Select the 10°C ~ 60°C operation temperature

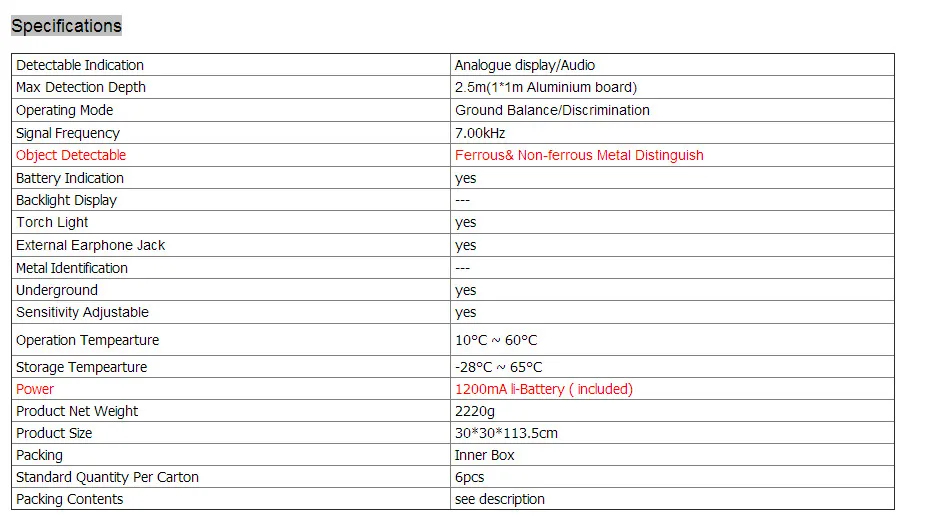(496, 340)
